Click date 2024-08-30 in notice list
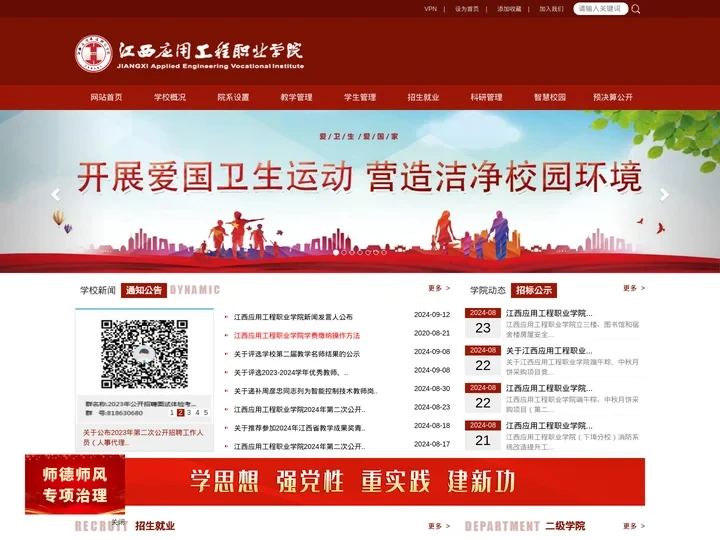Image resolution: width=720 pixels, height=540 pixels. tap(432, 388)
